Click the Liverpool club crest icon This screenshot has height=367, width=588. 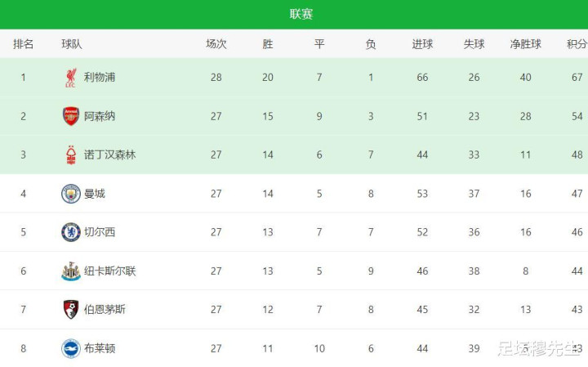(x=70, y=78)
